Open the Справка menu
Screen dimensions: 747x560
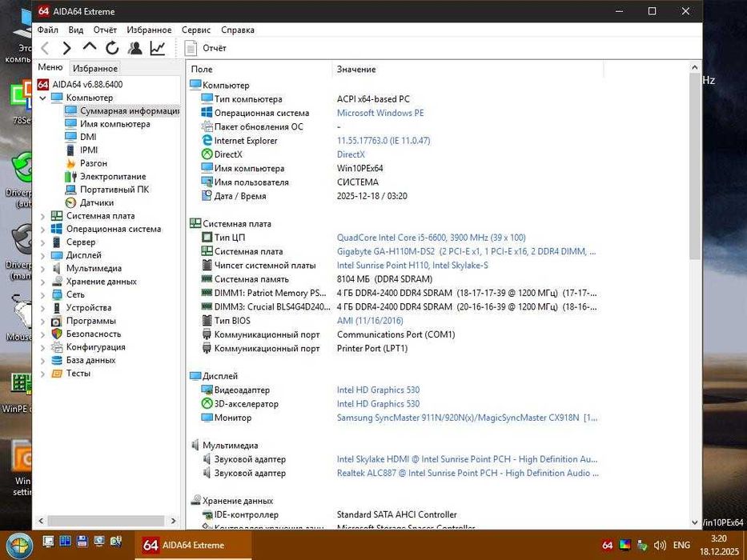click(x=237, y=30)
